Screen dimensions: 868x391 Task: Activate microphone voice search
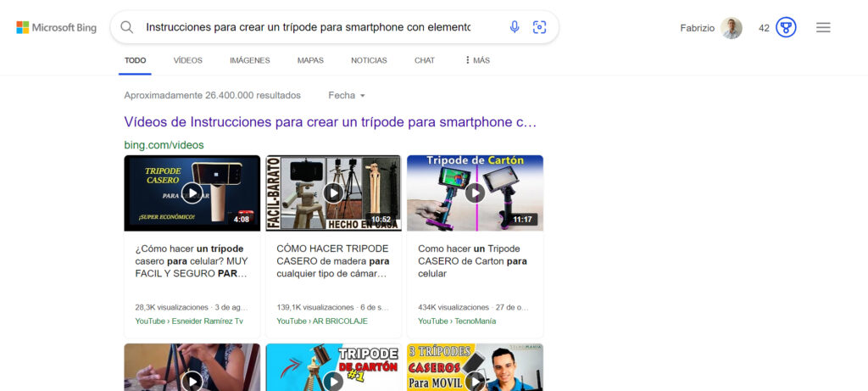click(515, 27)
